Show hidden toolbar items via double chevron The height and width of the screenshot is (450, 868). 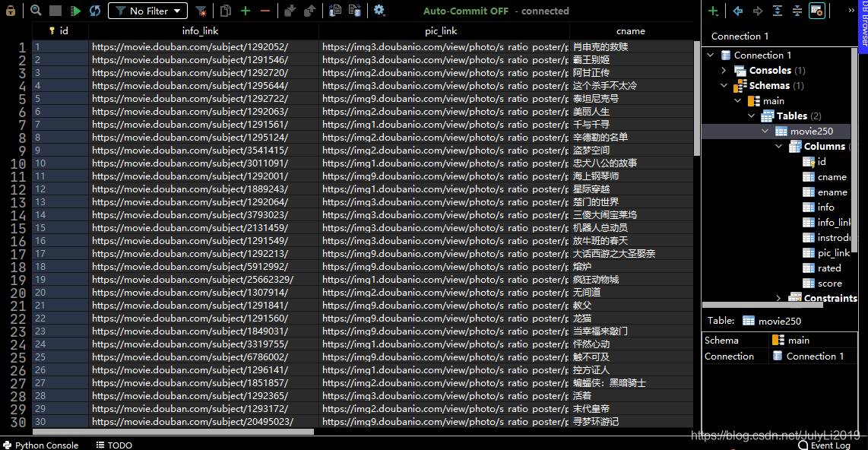click(x=851, y=10)
